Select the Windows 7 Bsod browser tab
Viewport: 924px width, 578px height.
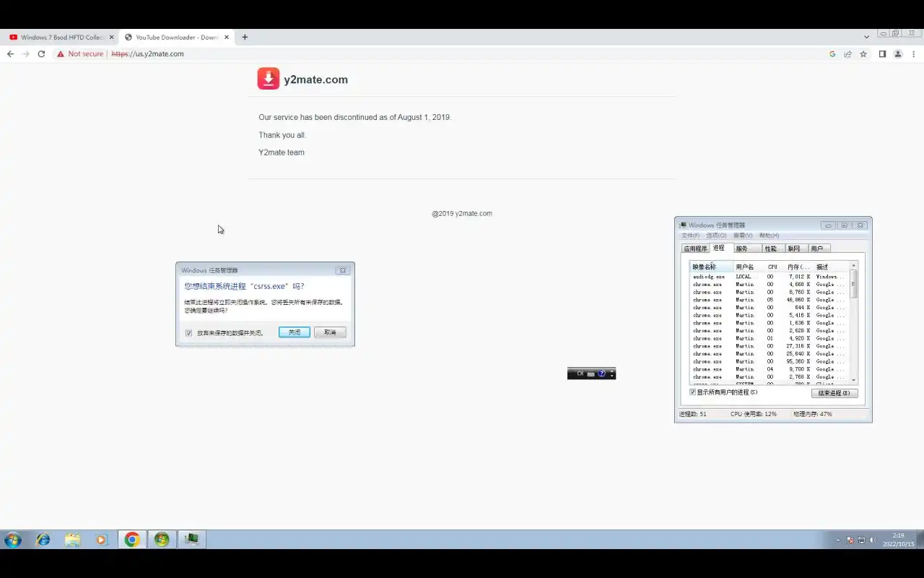61,37
